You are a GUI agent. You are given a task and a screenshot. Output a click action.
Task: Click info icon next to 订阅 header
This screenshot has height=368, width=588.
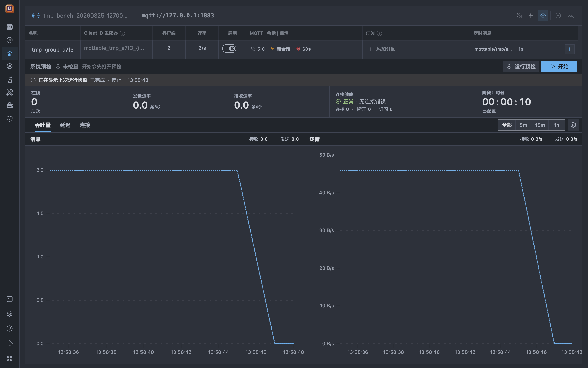click(379, 33)
